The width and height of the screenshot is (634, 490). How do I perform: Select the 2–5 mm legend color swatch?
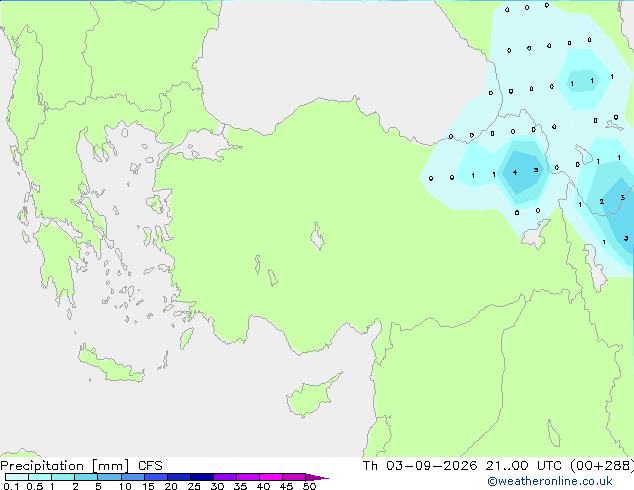pyautogui.click(x=86, y=477)
